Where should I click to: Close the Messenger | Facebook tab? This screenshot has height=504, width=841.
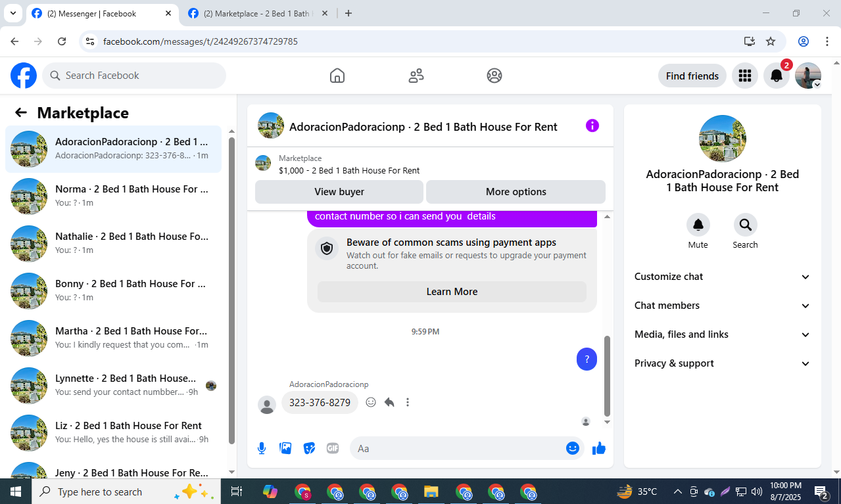click(x=168, y=13)
